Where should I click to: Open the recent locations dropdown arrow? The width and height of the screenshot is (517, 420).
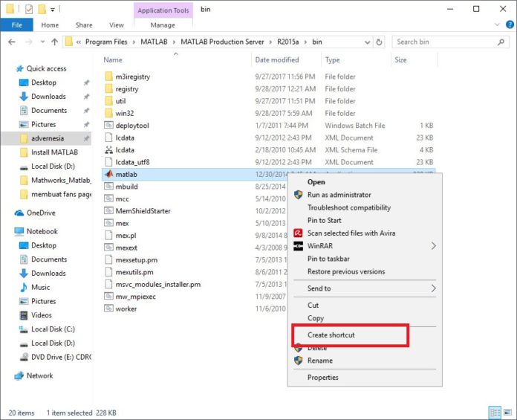pos(42,42)
